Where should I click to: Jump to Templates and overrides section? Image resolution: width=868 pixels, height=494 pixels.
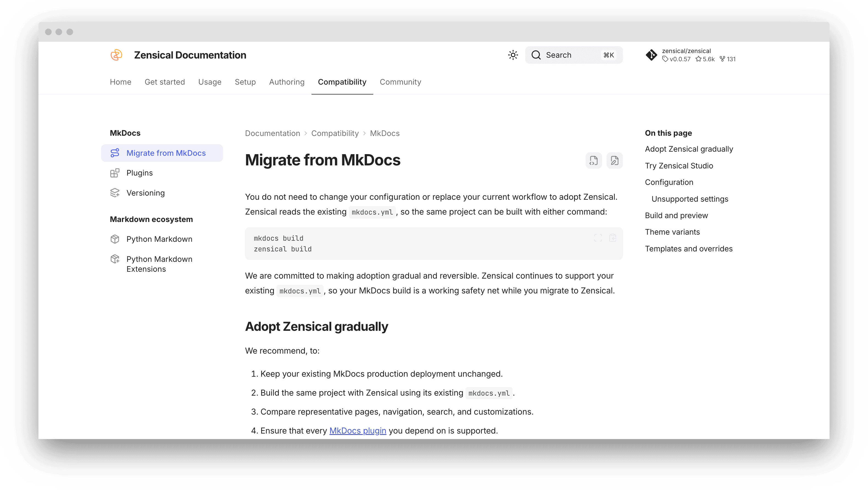tap(689, 249)
